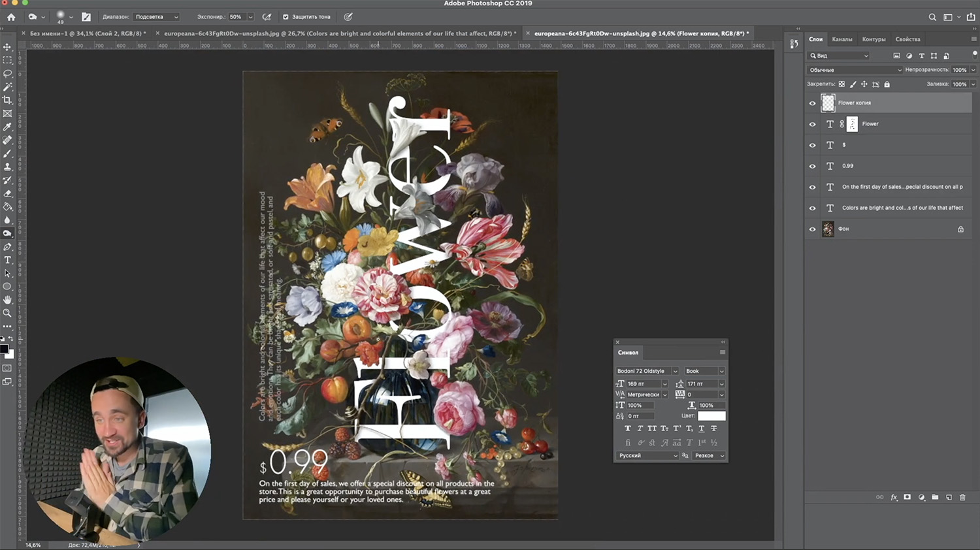
Task: Expand the Диапазон Подсветка dropdown
Action: (x=156, y=17)
